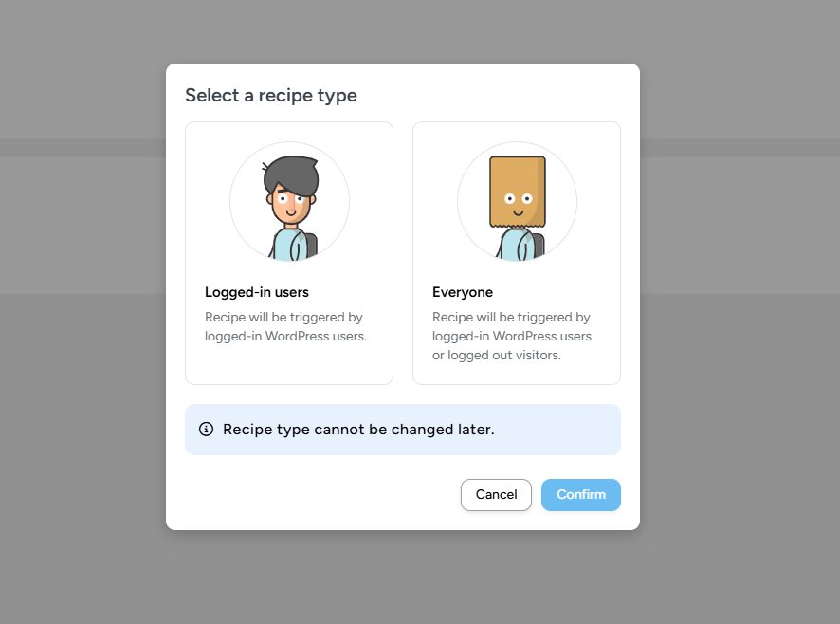Viewport: 840px width, 624px height.
Task: Click the 'Everyone' heading text
Action: point(463,292)
